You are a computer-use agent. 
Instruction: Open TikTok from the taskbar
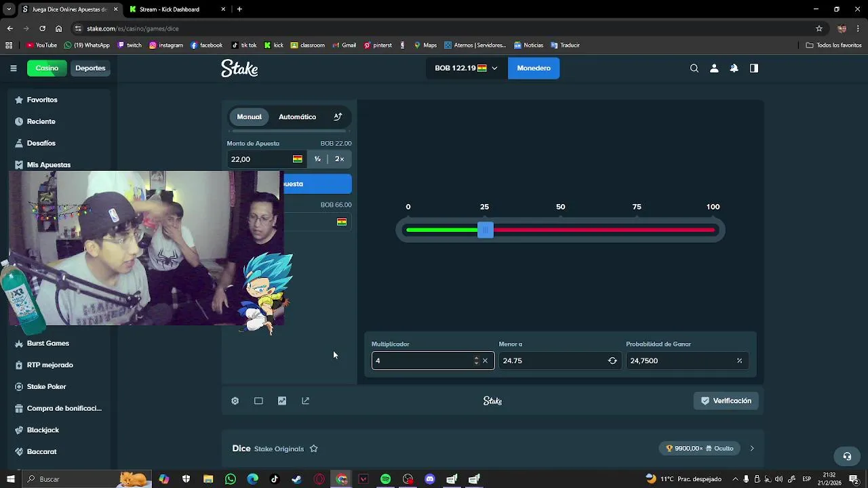coord(275,479)
